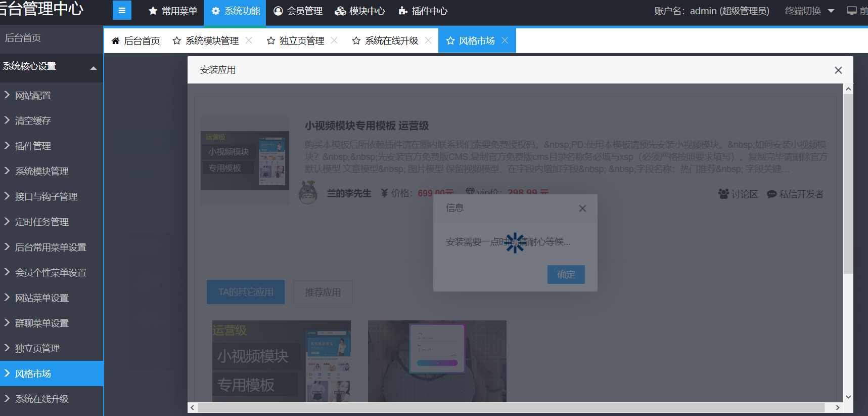Collapse the 系统核心设置 sidebar section
The height and width of the screenshot is (416, 868).
94,68
